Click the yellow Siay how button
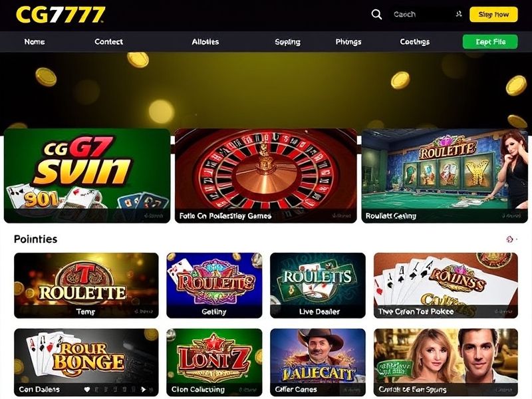The width and height of the screenshot is (532, 399). coord(493,15)
